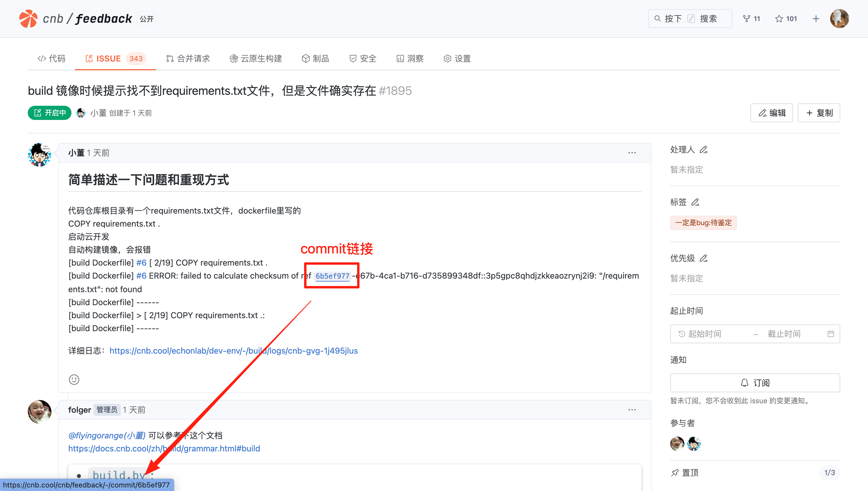Click 起始时间 start date input field
The image size is (868, 491).
pyautogui.click(x=704, y=334)
